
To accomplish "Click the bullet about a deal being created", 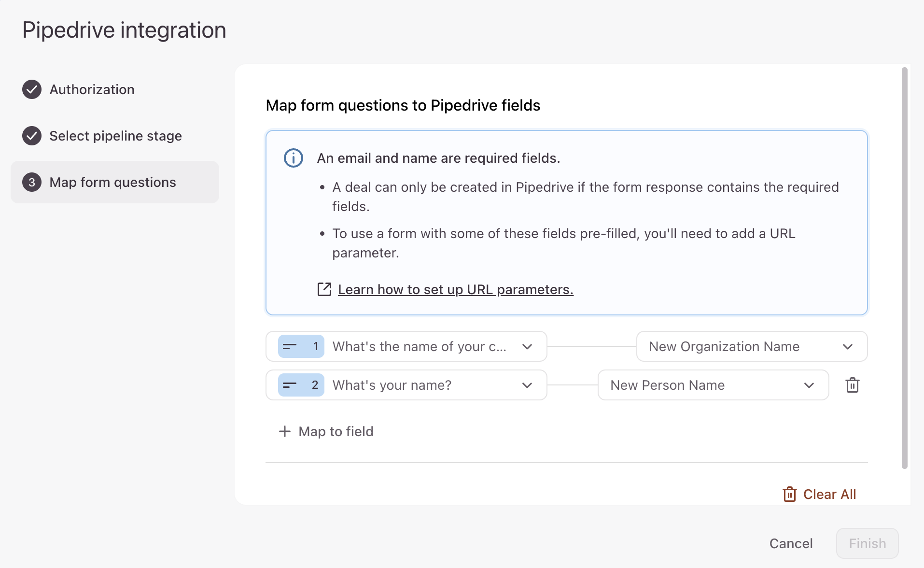I will (x=586, y=197).
